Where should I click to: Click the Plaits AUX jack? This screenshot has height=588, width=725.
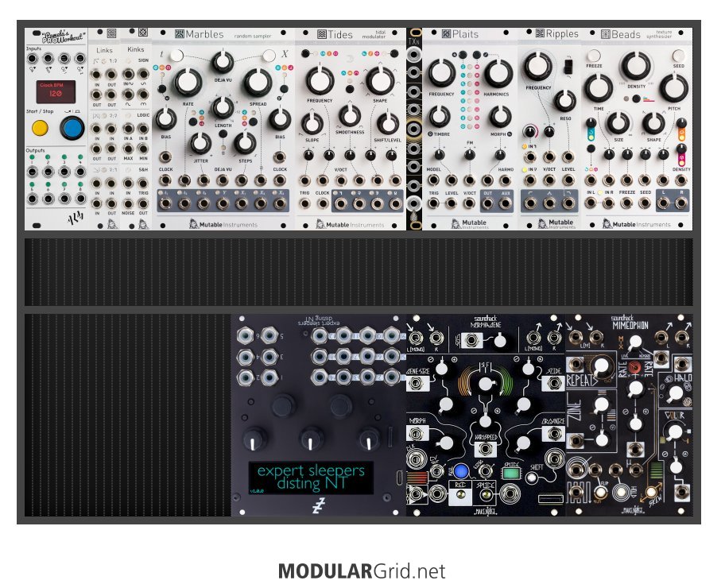pos(506,203)
